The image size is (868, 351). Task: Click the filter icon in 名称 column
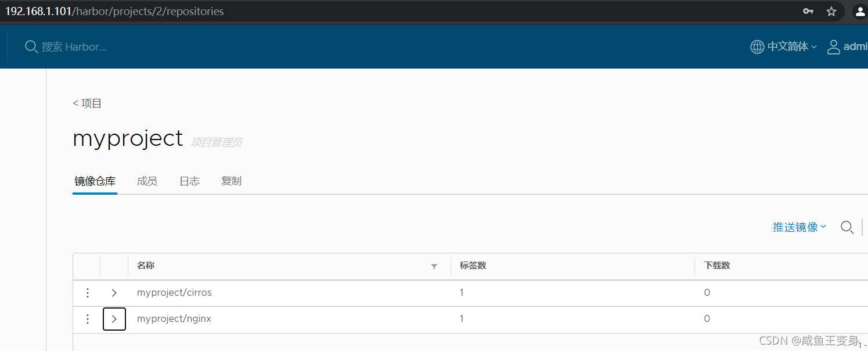434,266
